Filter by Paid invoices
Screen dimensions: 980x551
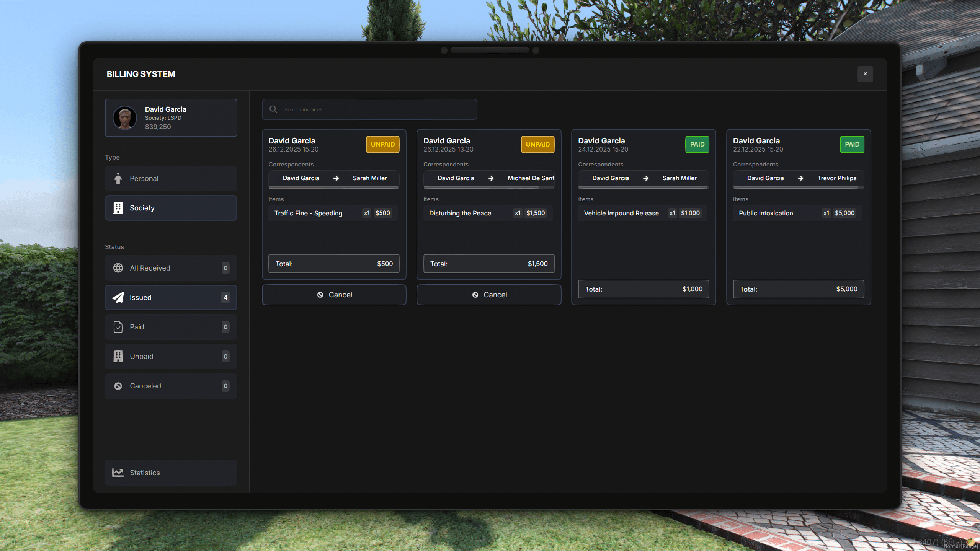tap(171, 327)
